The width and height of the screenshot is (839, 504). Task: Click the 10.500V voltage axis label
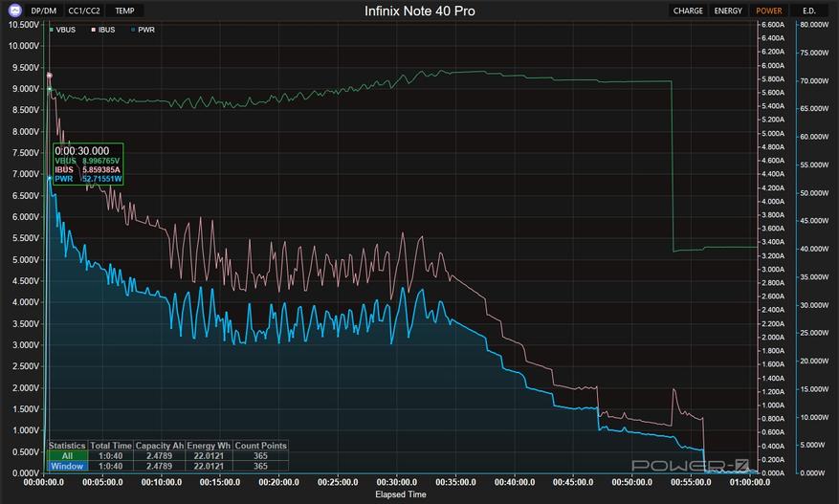pos(24,25)
